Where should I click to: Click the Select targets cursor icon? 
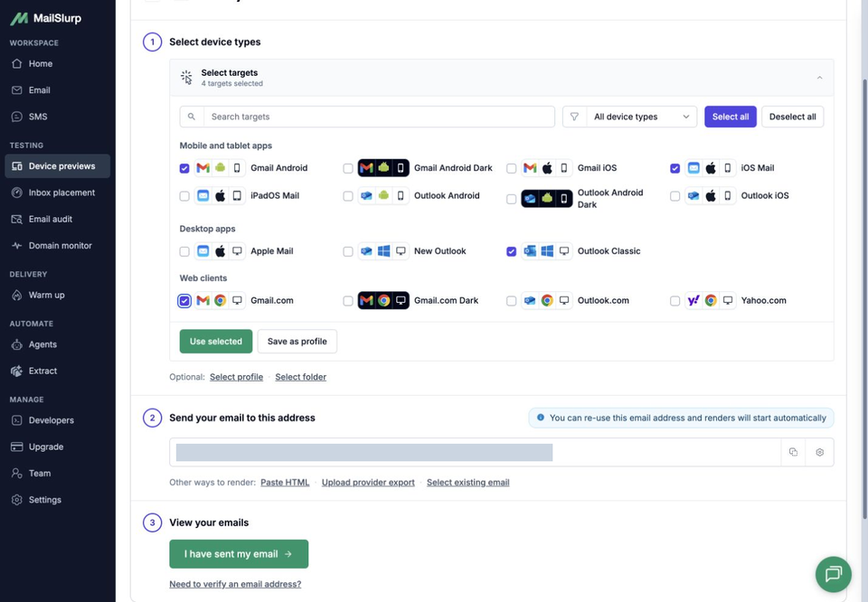coord(186,78)
